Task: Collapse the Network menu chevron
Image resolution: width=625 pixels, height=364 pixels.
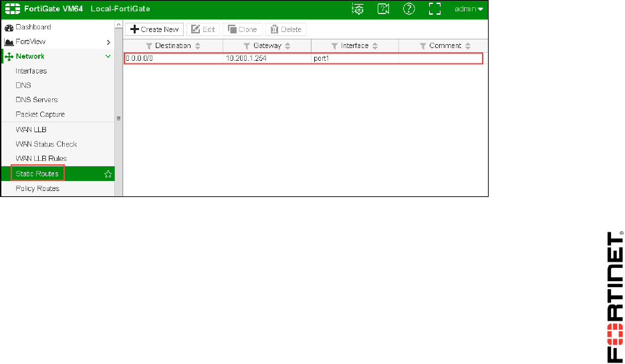Action: (x=108, y=57)
